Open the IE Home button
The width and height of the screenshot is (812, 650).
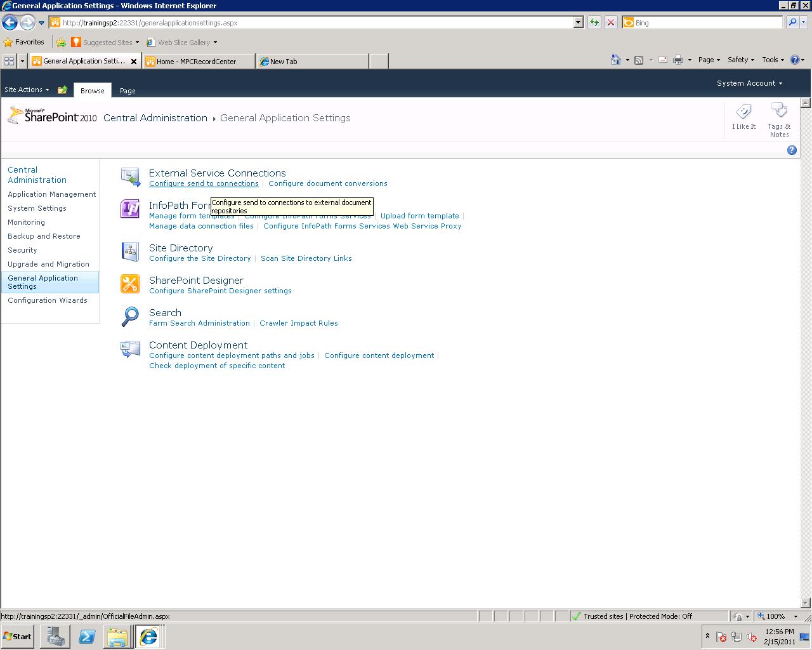[x=615, y=60]
